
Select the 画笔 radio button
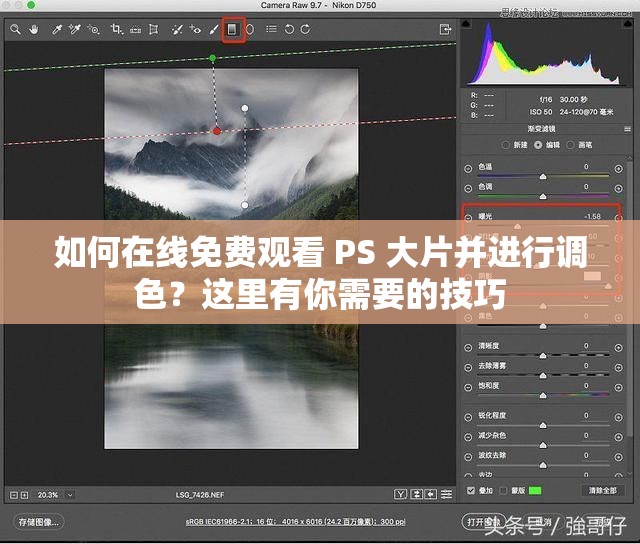pos(570,145)
